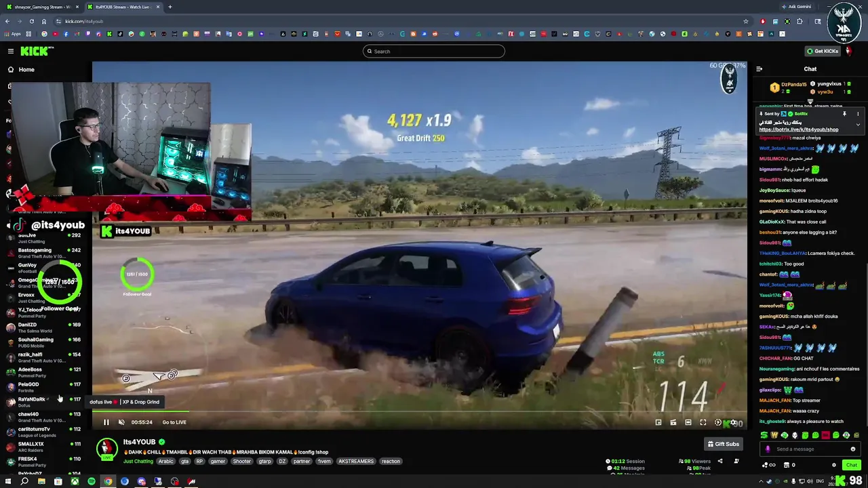868x488 pixels.
Task: Collapse the chat panel with arrow icon
Action: (759, 69)
